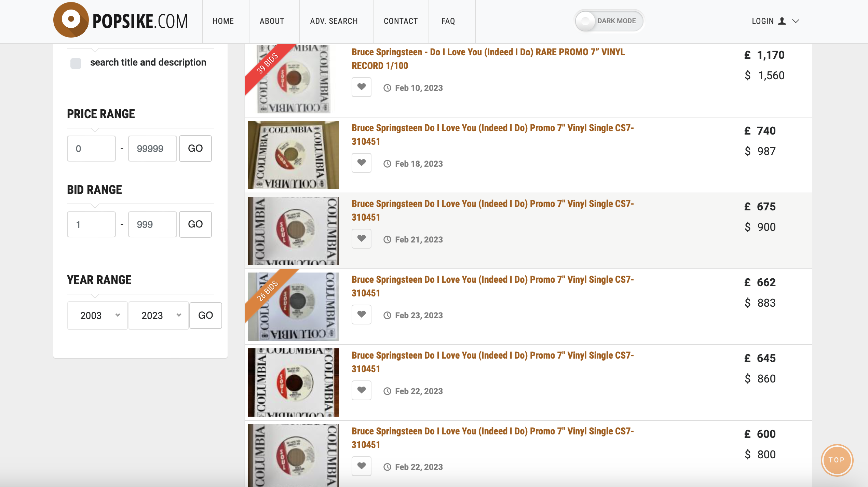The height and width of the screenshot is (487, 868).
Task: Favorite the £600 listing heart icon
Action: (x=362, y=466)
